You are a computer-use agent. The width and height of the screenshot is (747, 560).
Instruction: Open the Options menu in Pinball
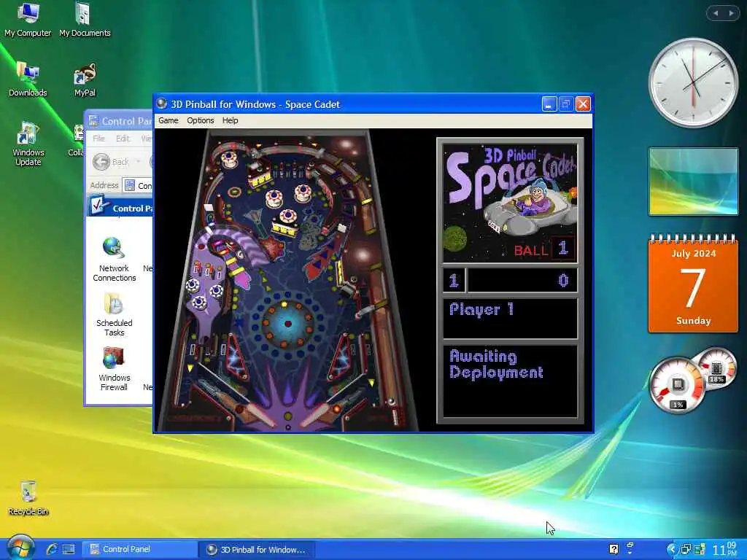pyautogui.click(x=200, y=120)
